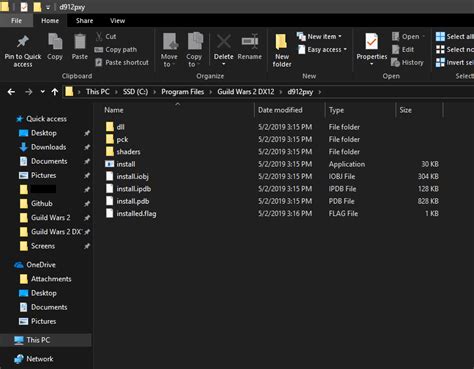Click Select all command

tap(455, 36)
